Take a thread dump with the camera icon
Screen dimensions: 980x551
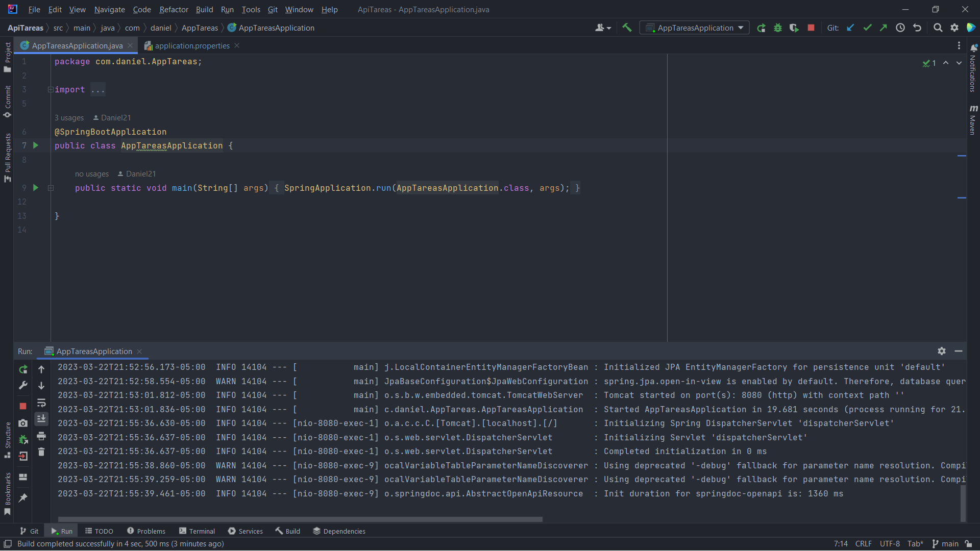tap(23, 423)
